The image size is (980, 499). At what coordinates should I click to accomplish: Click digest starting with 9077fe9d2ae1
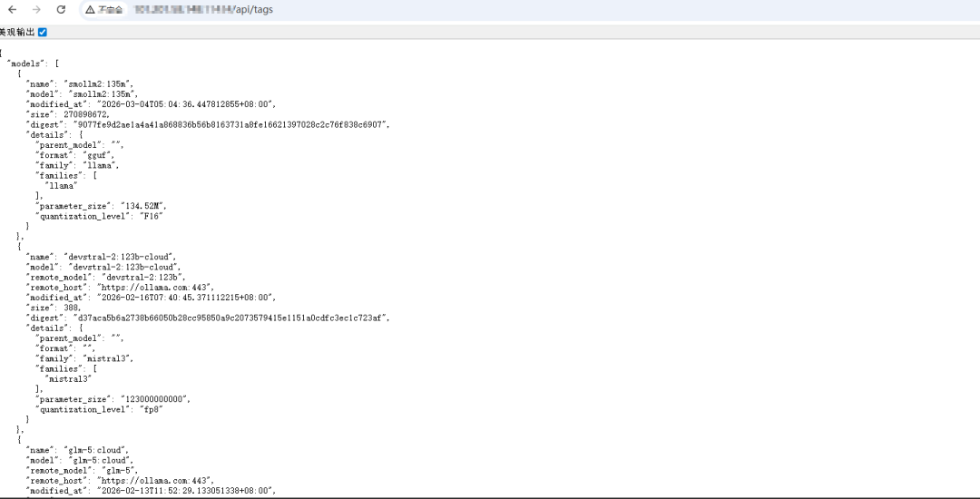pos(231,124)
